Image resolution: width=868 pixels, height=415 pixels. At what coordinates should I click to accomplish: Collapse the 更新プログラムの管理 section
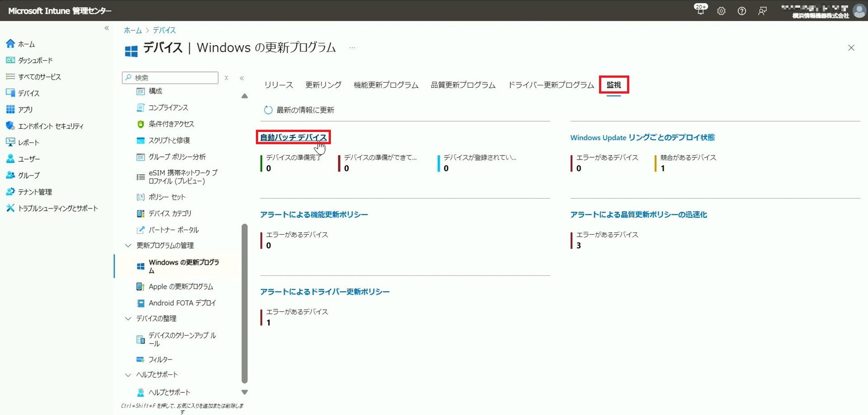(x=128, y=245)
